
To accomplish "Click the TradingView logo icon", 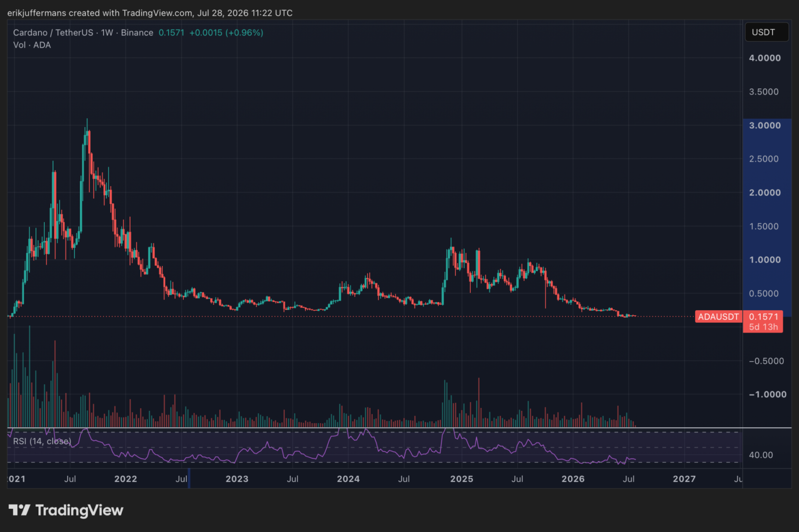I will (x=19, y=510).
